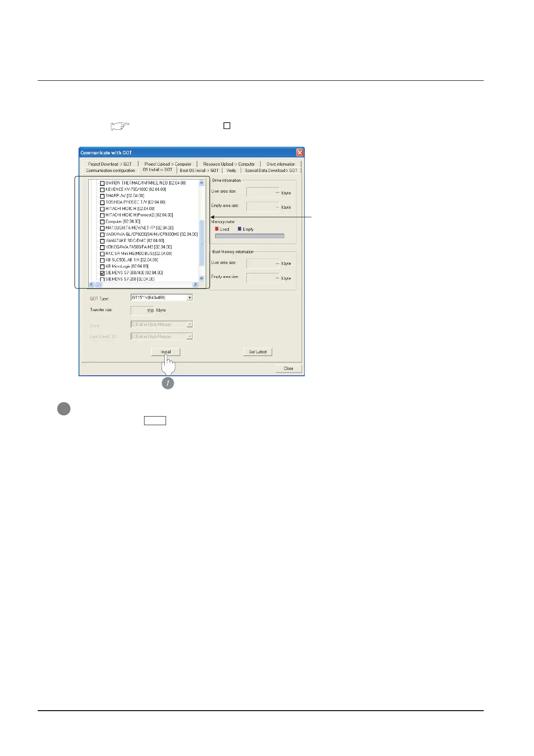Click the Transfer size field

tap(143, 310)
